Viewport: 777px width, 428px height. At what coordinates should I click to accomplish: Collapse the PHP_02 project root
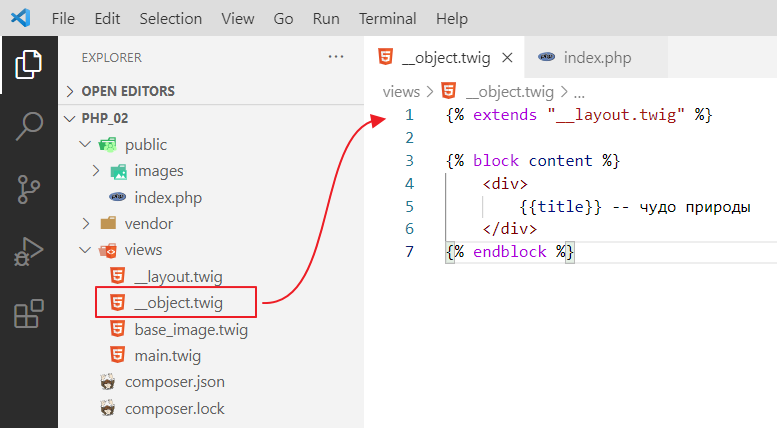[x=70, y=118]
